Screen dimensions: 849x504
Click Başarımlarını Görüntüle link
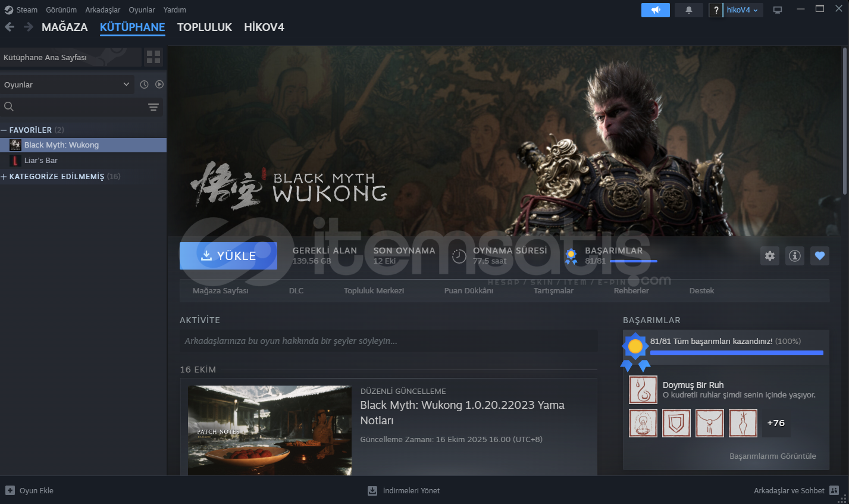[773, 456]
